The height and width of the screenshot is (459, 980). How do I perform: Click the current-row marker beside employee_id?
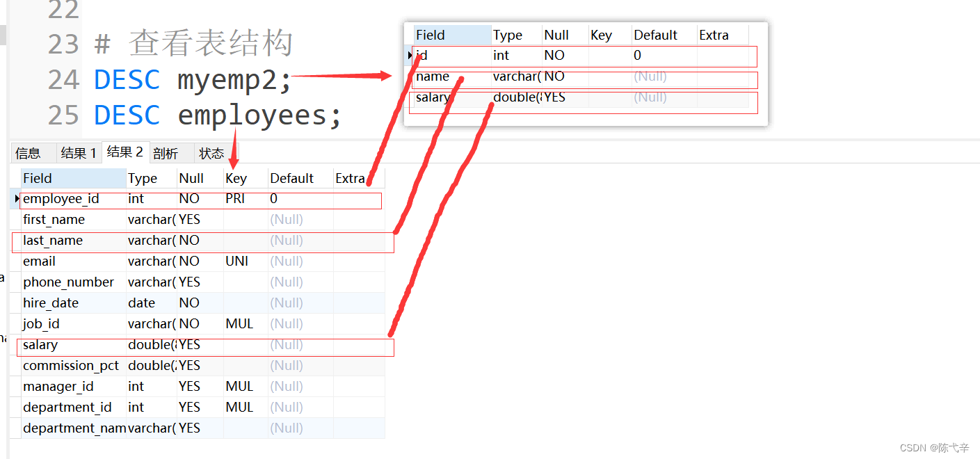pyautogui.click(x=16, y=199)
